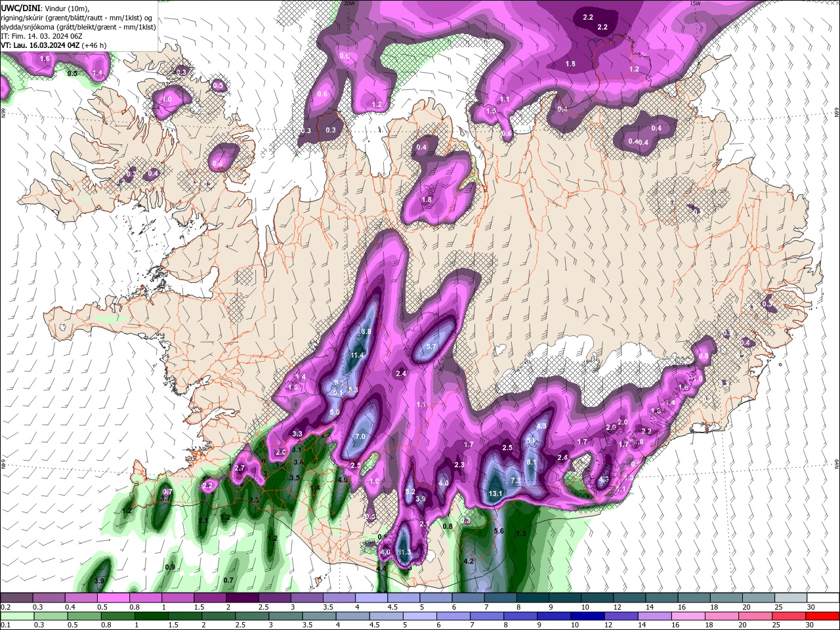Click the 7.0 snowfall value
Viewport: 840px width, 630px height.
[x=360, y=436]
